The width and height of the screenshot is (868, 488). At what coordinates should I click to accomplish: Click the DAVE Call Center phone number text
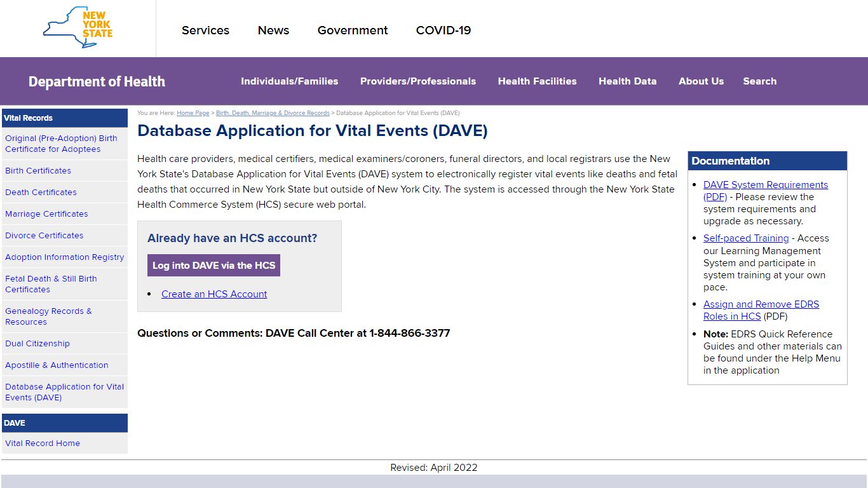point(409,333)
